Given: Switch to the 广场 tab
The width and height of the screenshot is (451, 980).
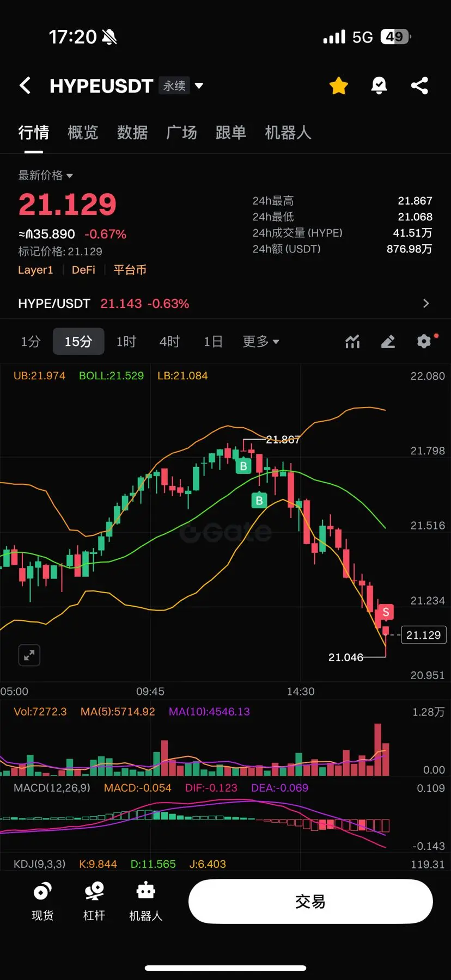Looking at the screenshot, I should 181,132.
